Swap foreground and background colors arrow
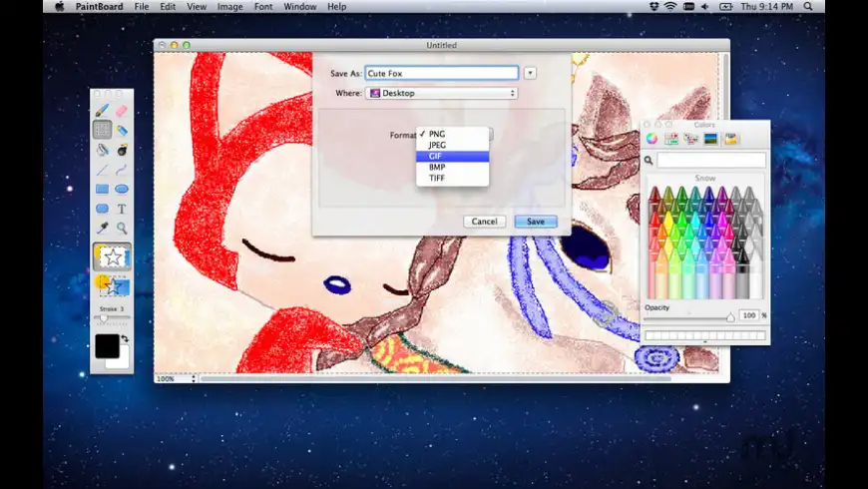Image resolution: width=868 pixels, height=489 pixels. pyautogui.click(x=125, y=338)
